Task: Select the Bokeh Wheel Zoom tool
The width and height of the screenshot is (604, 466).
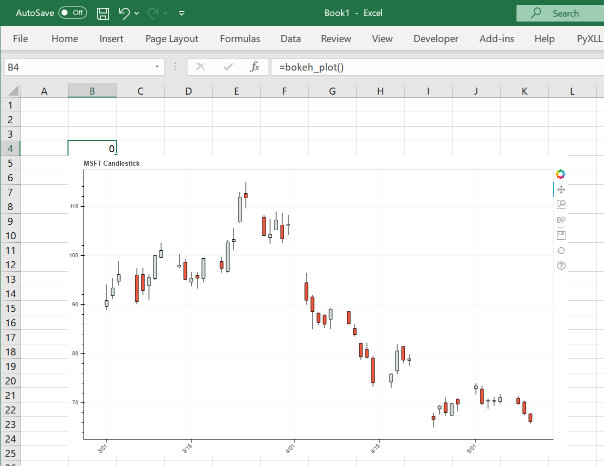Action: [x=561, y=220]
